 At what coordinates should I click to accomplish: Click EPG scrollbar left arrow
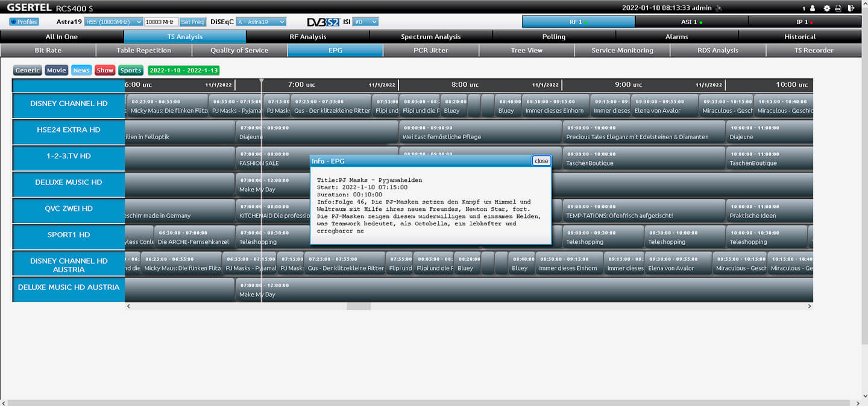[128, 307]
